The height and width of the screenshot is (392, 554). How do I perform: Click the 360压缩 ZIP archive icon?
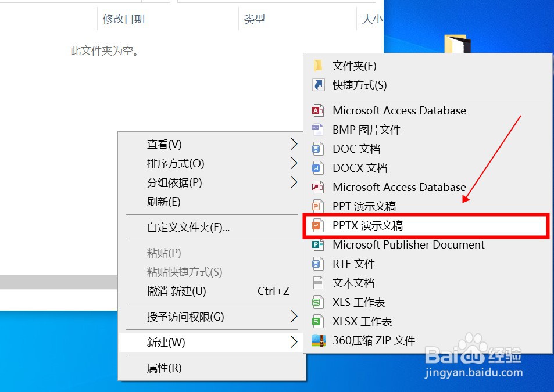pos(318,340)
